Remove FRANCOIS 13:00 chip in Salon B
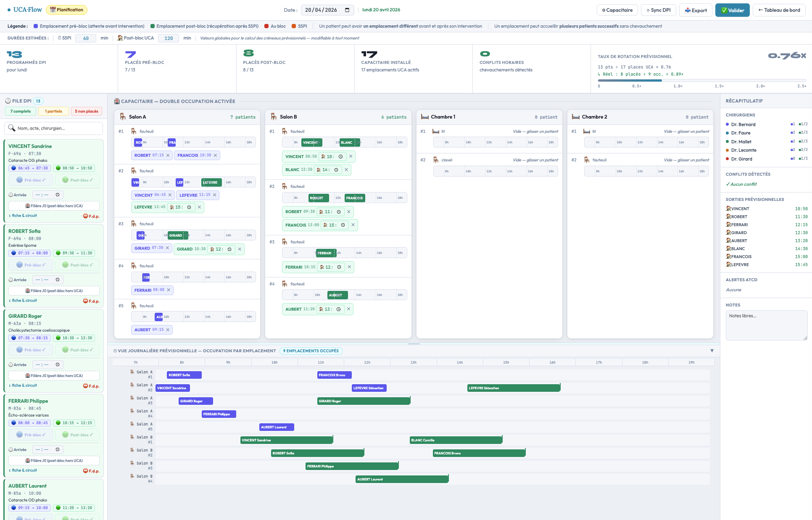Image resolution: width=812 pixels, height=520 pixels. [x=353, y=225]
